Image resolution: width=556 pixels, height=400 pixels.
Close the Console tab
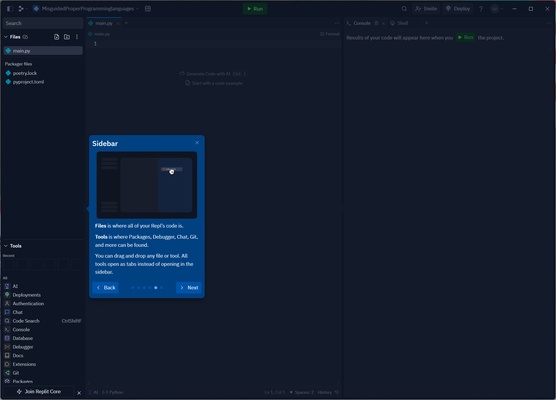tap(383, 23)
